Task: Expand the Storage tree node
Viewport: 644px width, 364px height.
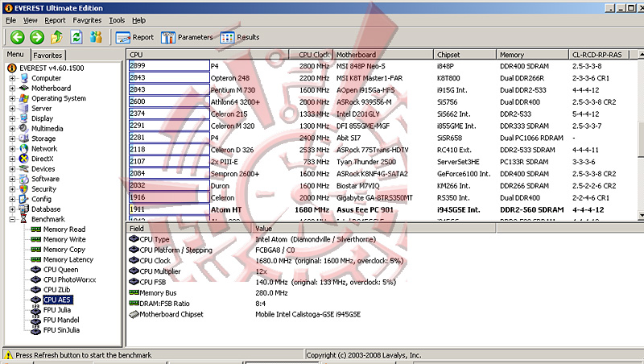Action: pyautogui.click(x=12, y=139)
